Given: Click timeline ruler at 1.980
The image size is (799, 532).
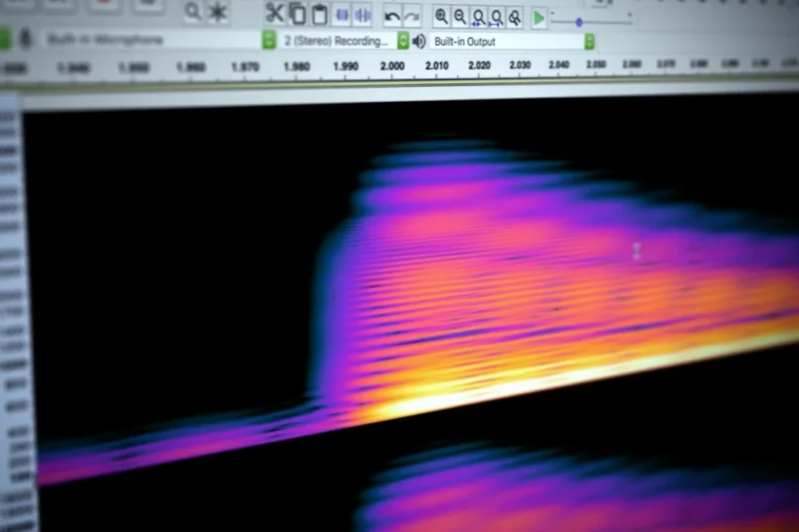Looking at the screenshot, I should click(x=297, y=67).
